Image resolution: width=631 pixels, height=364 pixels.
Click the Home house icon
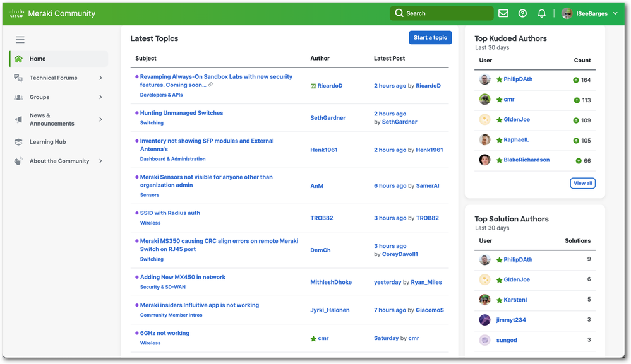coord(18,59)
